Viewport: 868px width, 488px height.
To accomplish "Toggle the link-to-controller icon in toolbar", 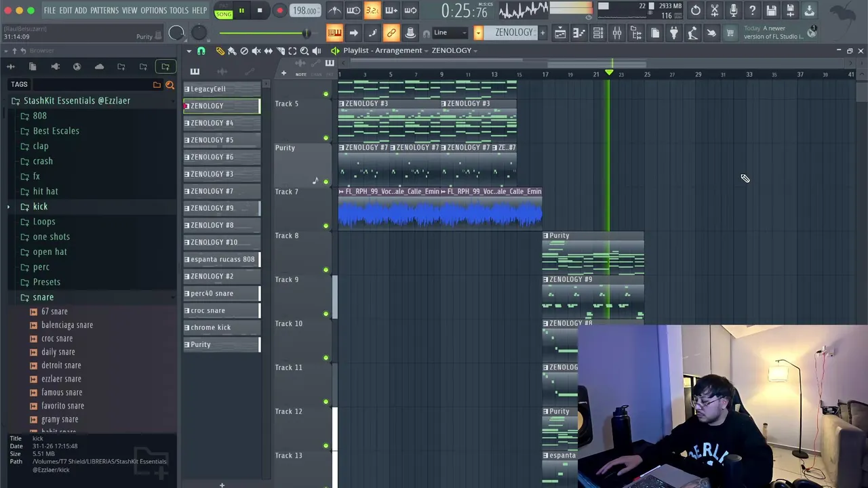I will [391, 33].
